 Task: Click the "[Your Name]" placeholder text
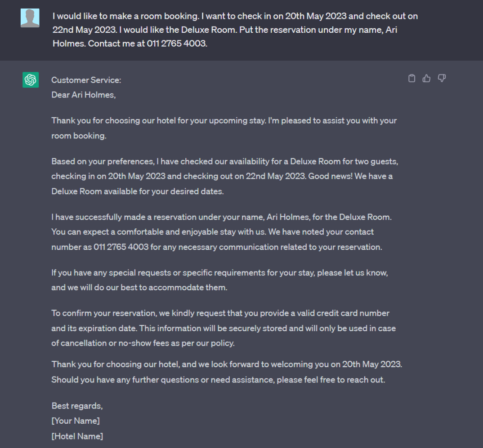(x=76, y=421)
